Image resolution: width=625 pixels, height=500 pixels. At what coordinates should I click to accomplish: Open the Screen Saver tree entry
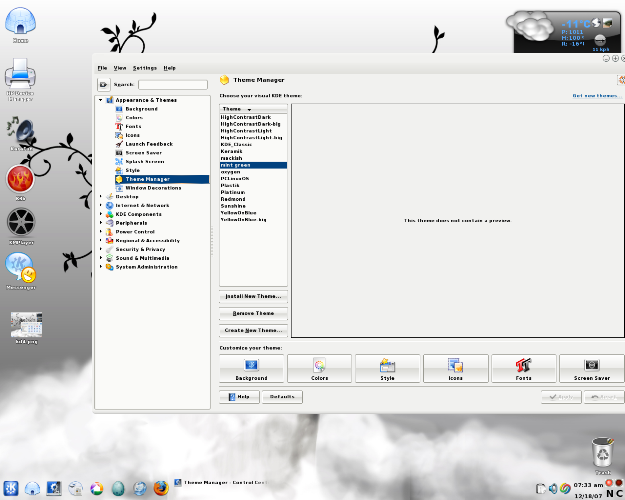pos(143,153)
